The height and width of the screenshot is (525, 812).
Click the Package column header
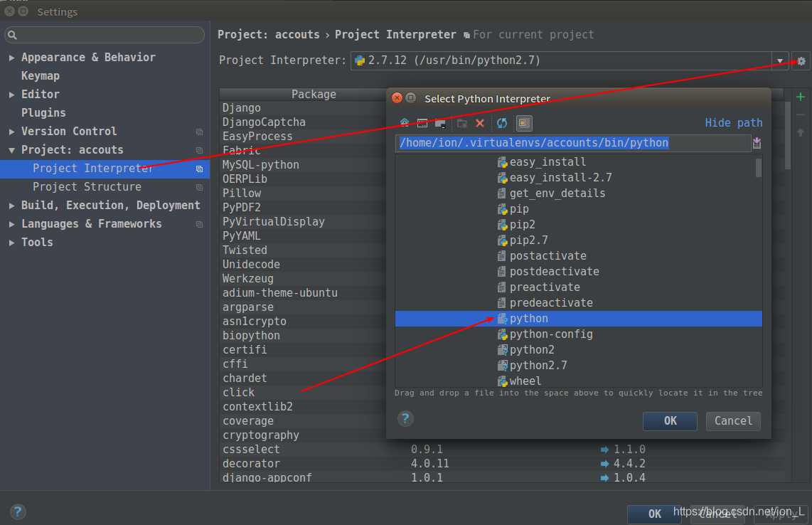click(x=314, y=95)
